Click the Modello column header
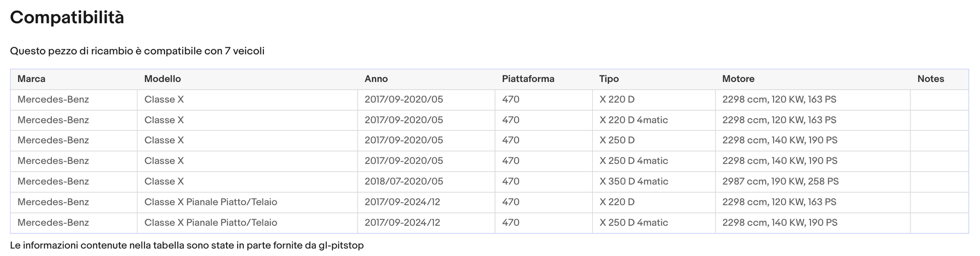The image size is (980, 256). (162, 79)
